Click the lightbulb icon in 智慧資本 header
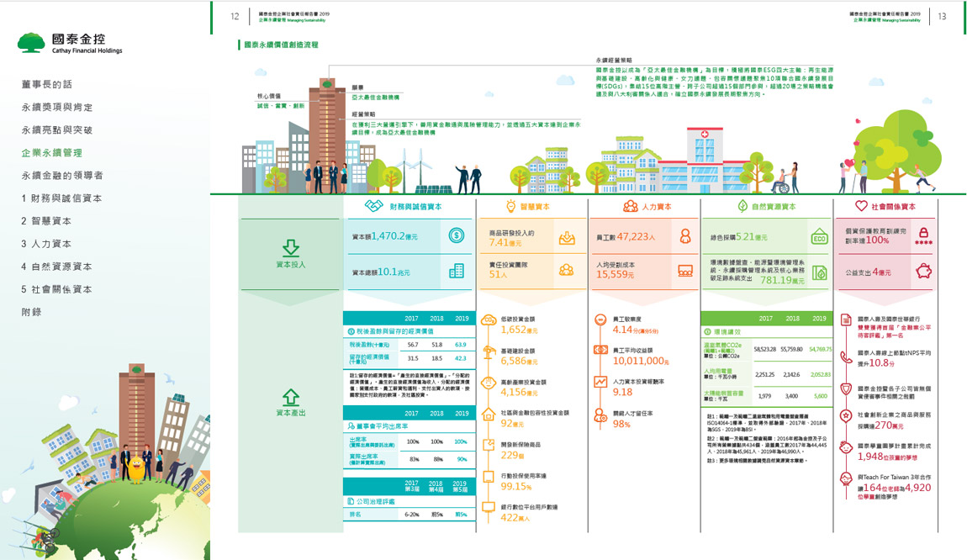 tap(510, 206)
